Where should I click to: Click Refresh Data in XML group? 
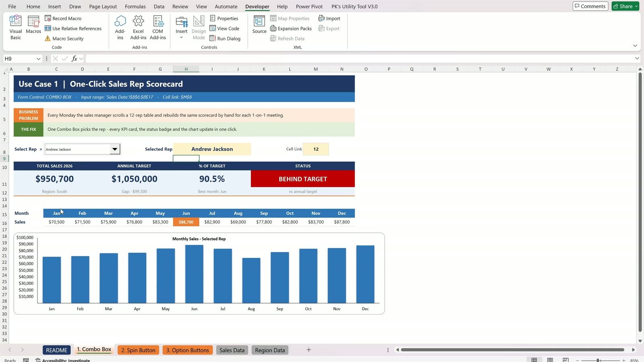(287, 39)
